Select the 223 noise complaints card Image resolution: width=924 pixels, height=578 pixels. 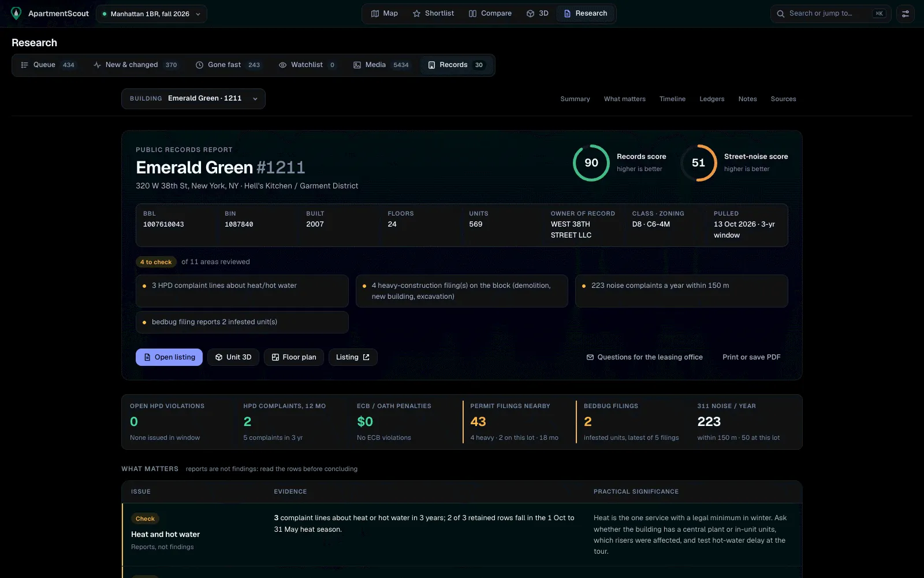[x=681, y=291]
